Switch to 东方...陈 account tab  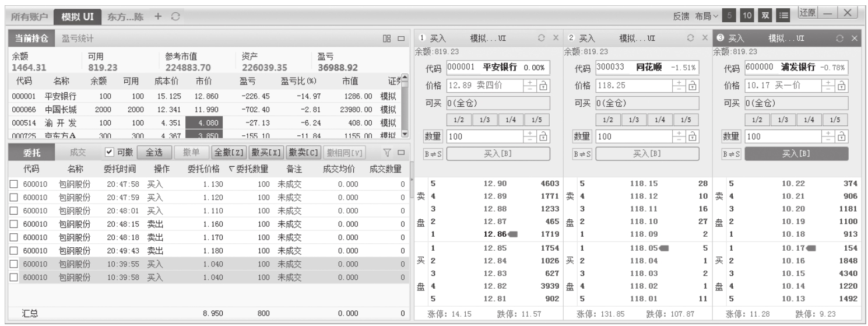coord(126,16)
